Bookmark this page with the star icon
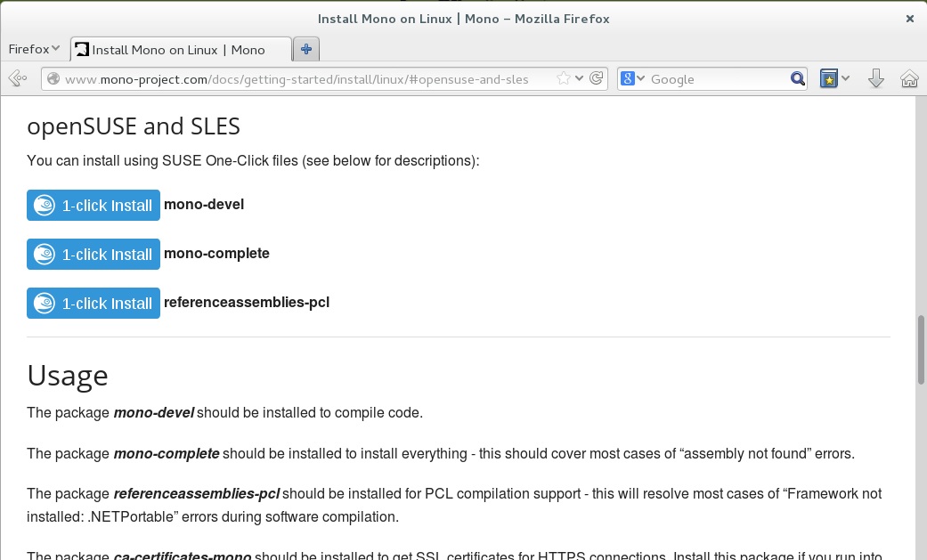This screenshot has width=927, height=560. tap(564, 79)
